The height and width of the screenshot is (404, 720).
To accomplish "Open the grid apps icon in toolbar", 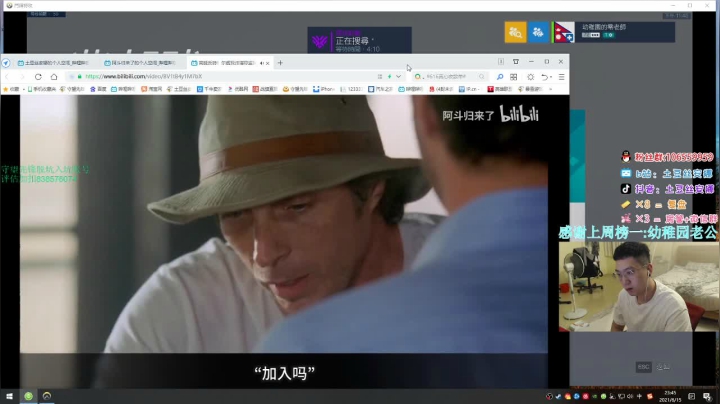I will pyautogui.click(x=513, y=77).
